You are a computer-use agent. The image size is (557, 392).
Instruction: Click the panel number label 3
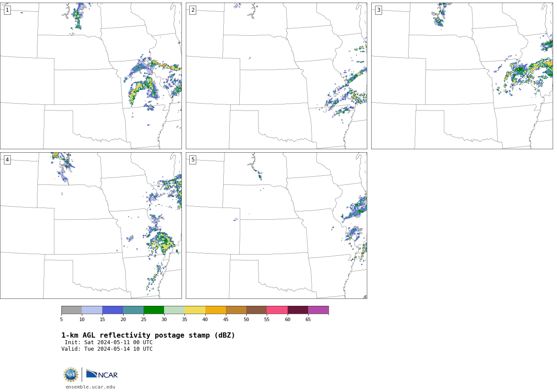pyautogui.click(x=378, y=10)
